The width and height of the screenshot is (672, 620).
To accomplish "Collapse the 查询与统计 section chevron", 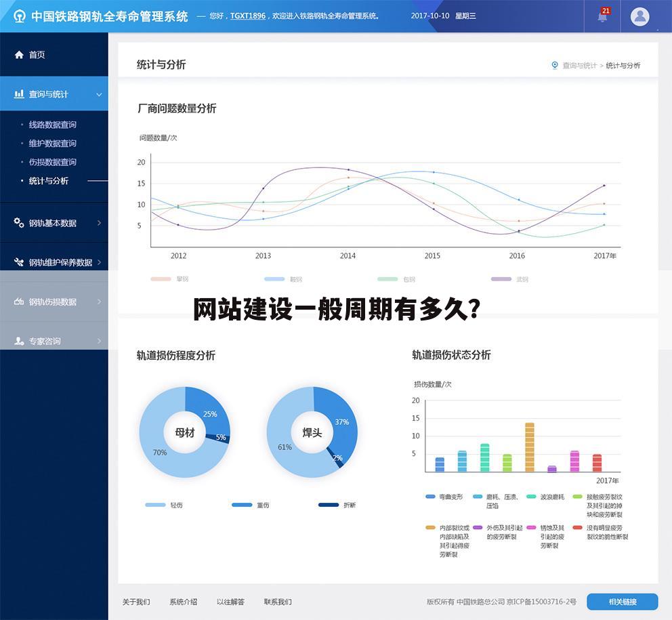I will click(x=99, y=94).
